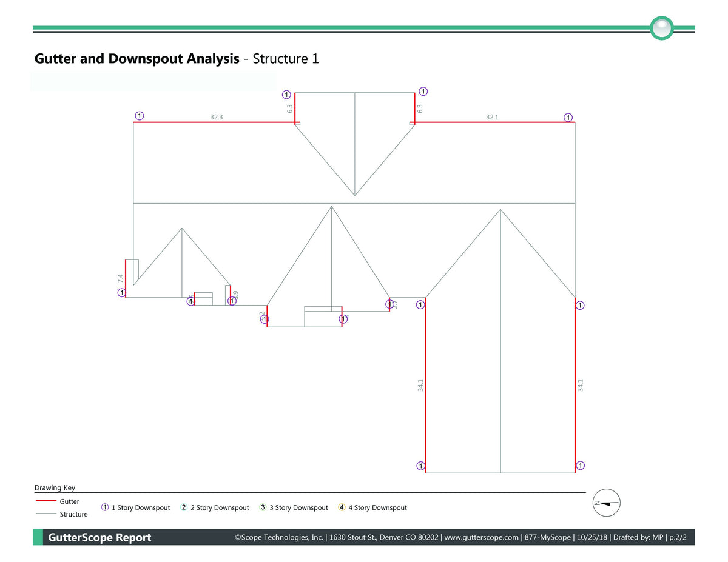This screenshot has height=562, width=728.
Task: Select the 32.1 gutter length label
Action: coord(492,117)
